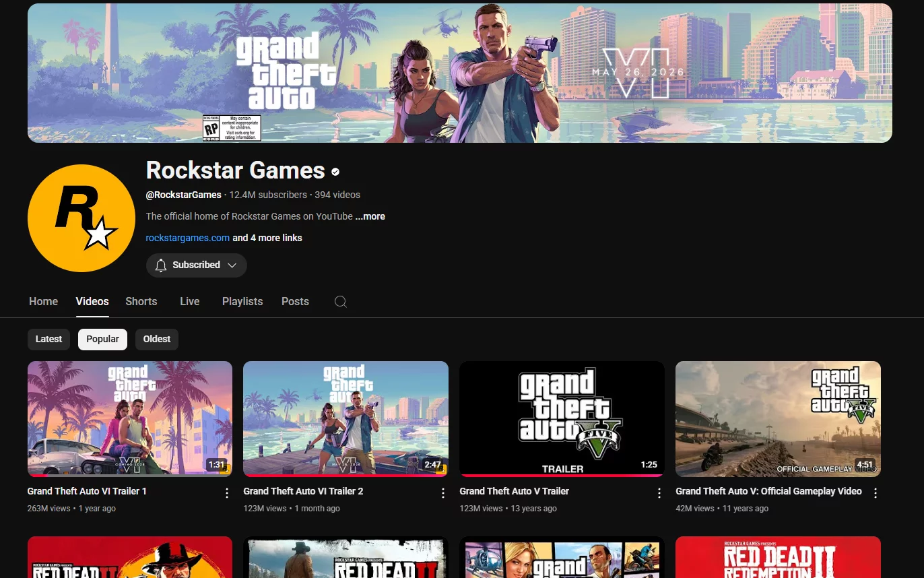This screenshot has height=578, width=924.
Task: Open the Red Dead Redemption II thumbnail with the gunslinger on red
Action: (130, 557)
